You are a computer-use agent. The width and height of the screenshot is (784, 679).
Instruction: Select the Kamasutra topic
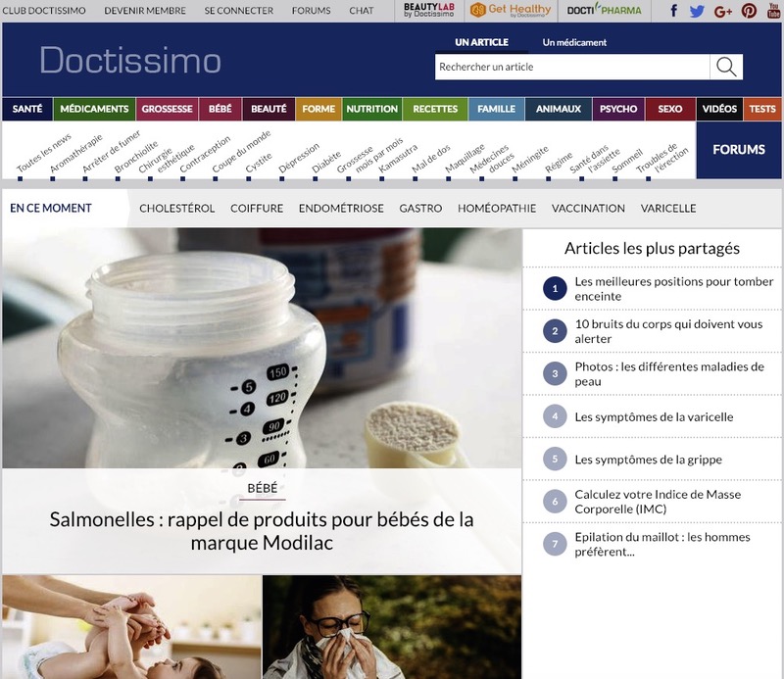(x=398, y=159)
